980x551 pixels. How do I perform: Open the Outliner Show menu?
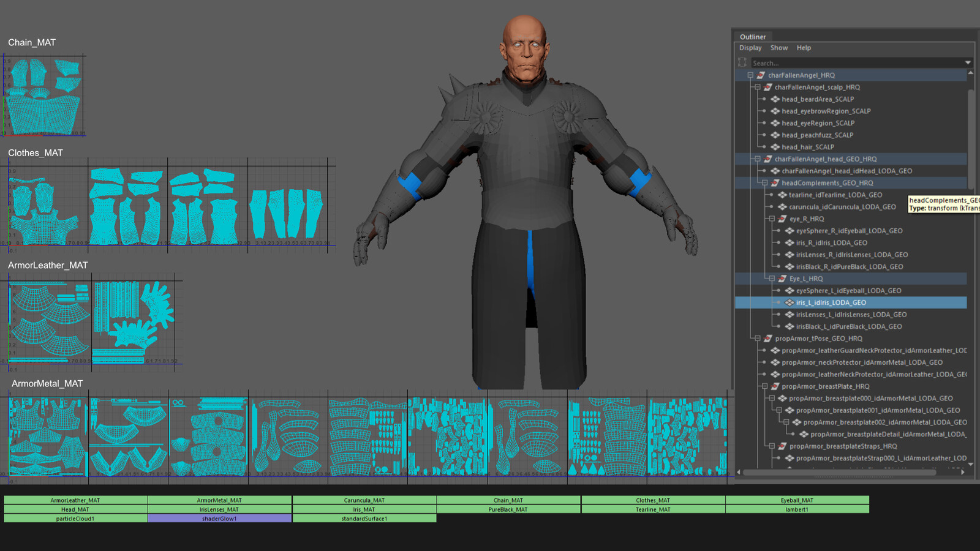point(779,48)
